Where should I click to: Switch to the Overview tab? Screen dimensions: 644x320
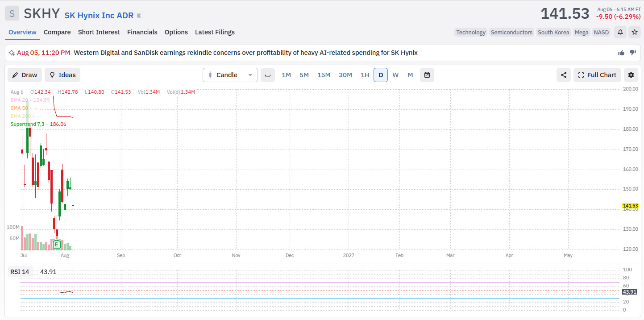click(22, 32)
